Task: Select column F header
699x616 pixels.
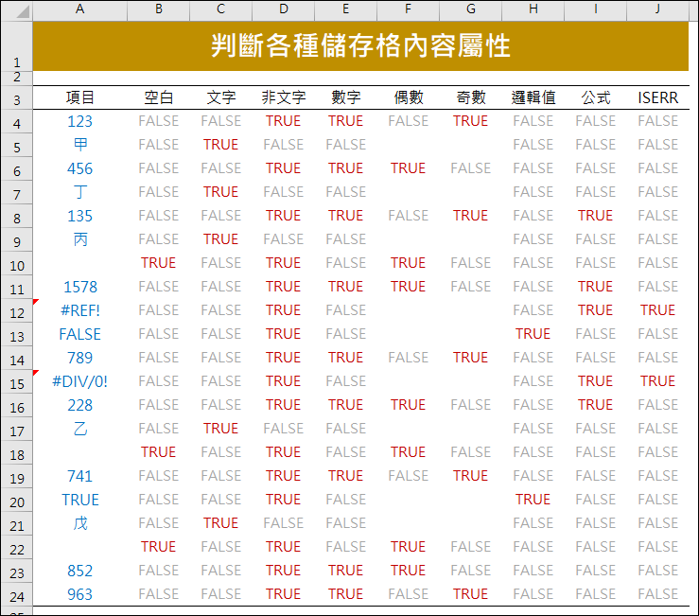Action: (x=408, y=9)
